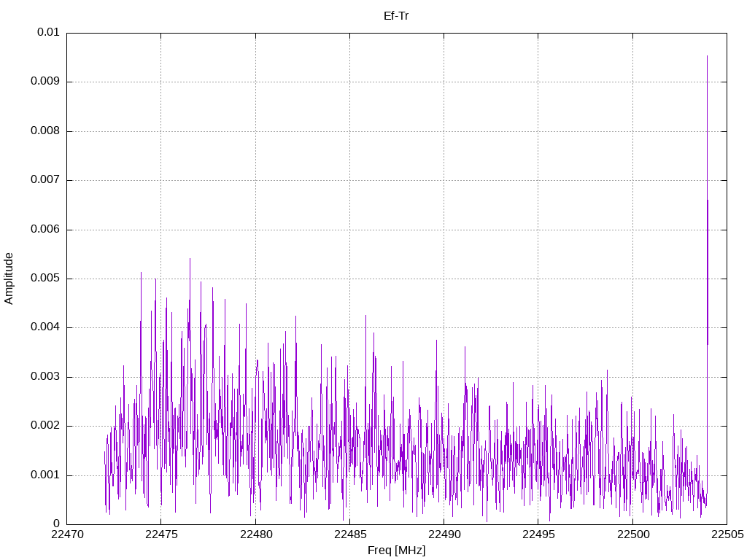The image size is (747, 560).
Task: Click the plot title Ef-Tr
Action: coord(396,15)
